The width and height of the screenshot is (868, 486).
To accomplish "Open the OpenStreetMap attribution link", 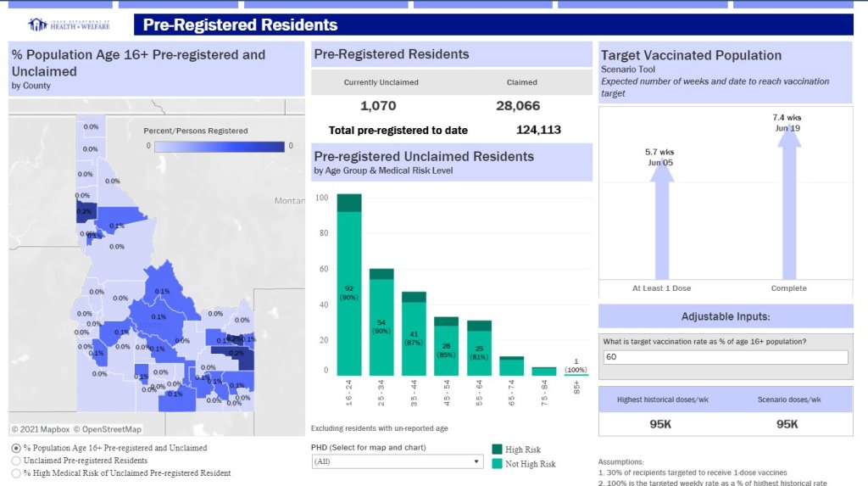I will [107, 429].
